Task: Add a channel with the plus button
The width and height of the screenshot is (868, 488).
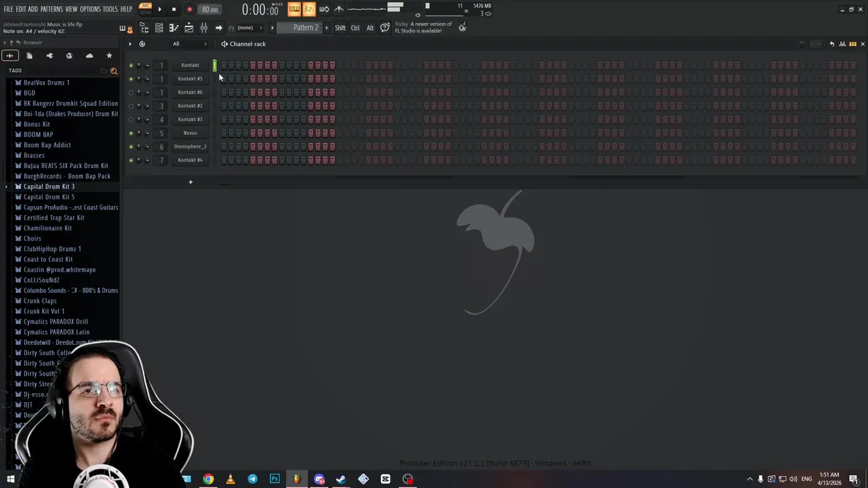Action: (191, 182)
